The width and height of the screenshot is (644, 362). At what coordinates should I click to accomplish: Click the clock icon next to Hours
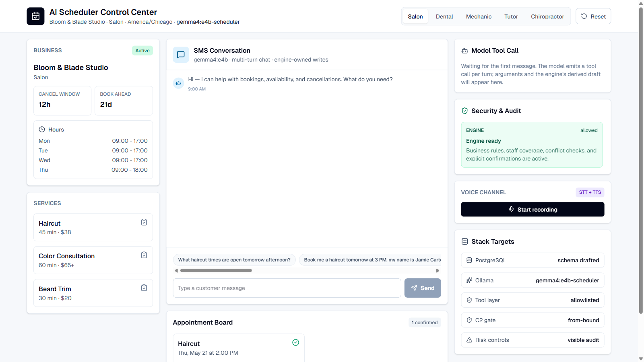click(42, 130)
